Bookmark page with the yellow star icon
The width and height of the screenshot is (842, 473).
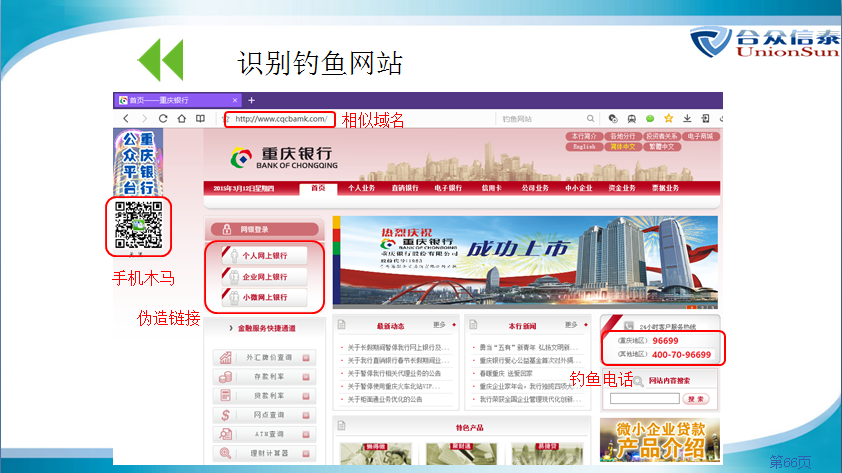pos(669,118)
